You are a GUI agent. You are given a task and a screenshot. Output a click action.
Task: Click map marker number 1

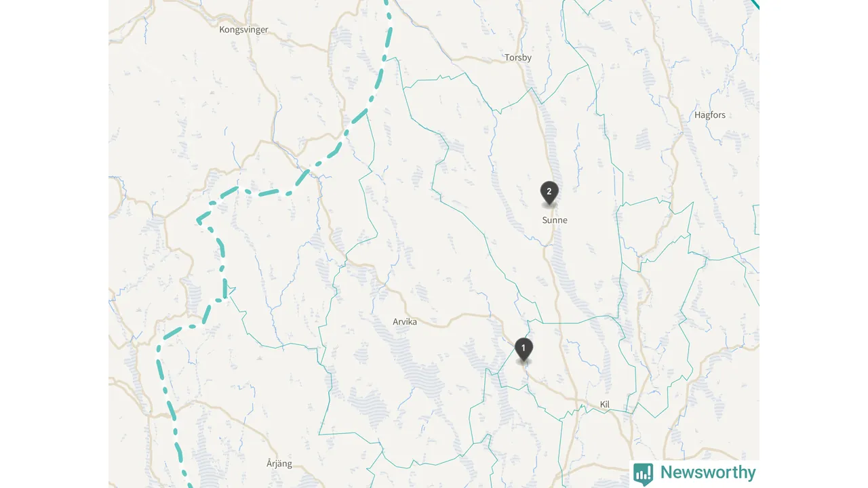tap(524, 348)
